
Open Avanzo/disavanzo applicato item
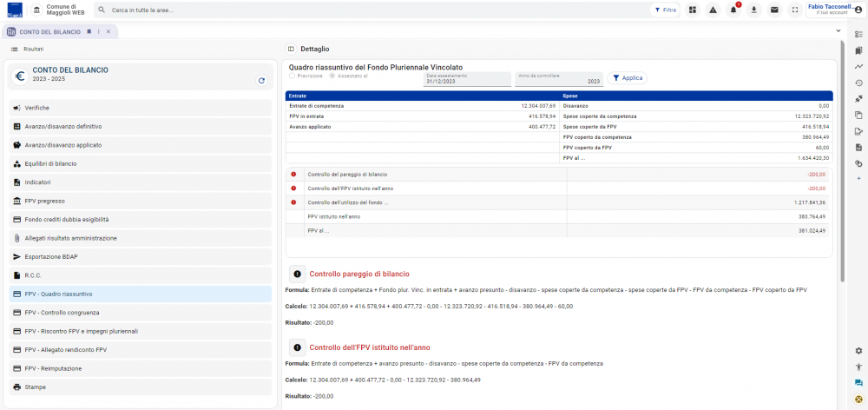click(x=140, y=145)
